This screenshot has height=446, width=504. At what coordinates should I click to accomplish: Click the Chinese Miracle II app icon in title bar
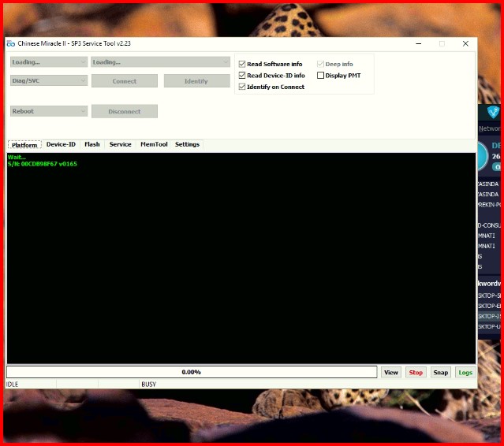click(x=10, y=43)
